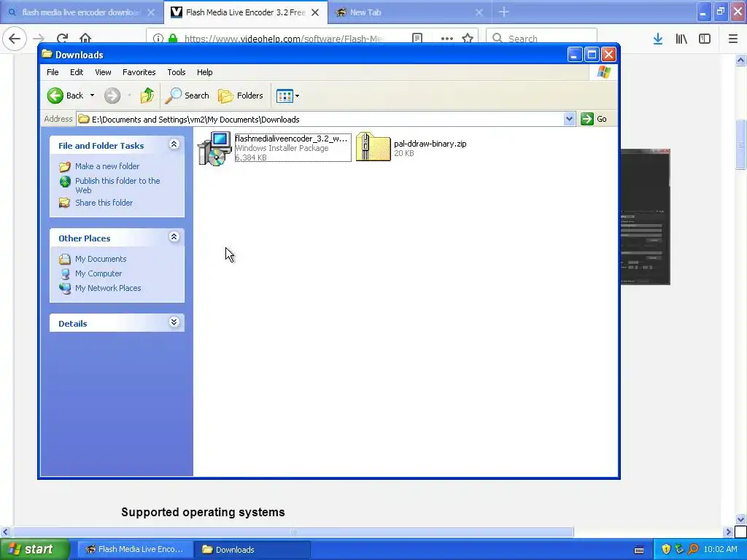
Task: Click scroll-right arrow on the Firefox horizontal scrollbar
Action: click(729, 532)
